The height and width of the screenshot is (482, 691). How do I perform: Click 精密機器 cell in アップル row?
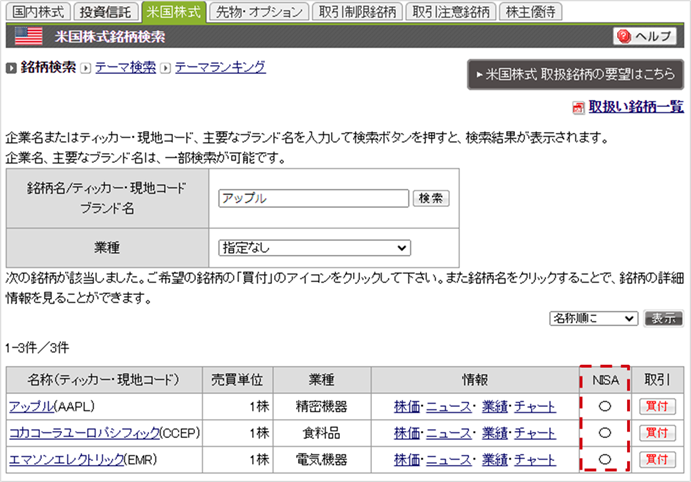[322, 406]
